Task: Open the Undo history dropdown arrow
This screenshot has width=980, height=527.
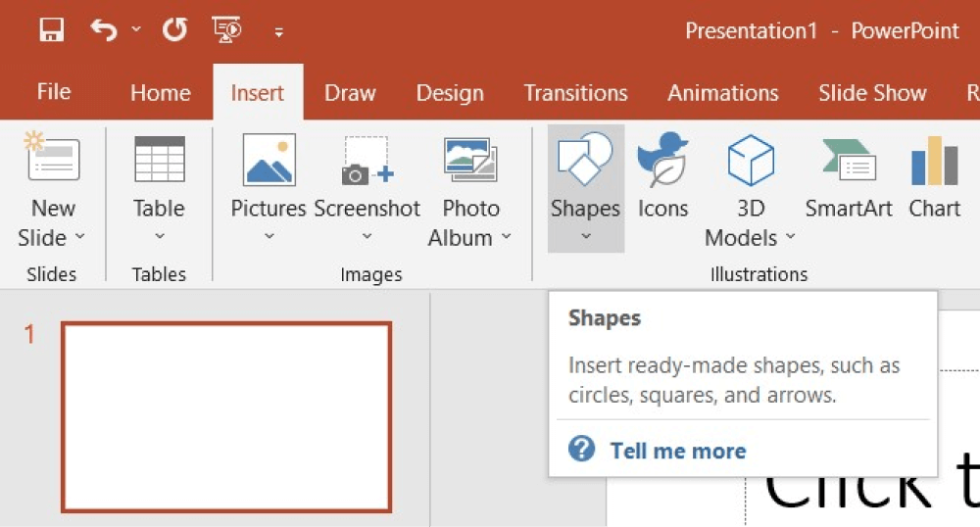Action: (x=136, y=29)
